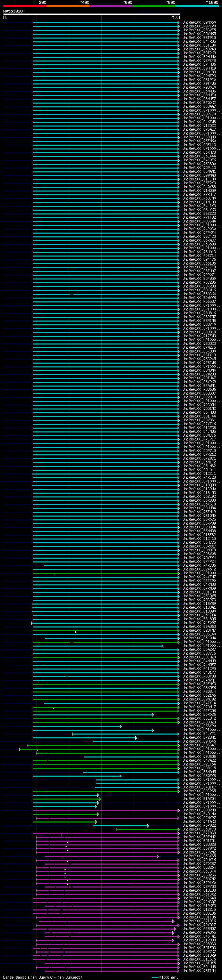Click the green alignment bar for UniRef100_Q2UTN7
222x980 pixels.
[106, 631]
